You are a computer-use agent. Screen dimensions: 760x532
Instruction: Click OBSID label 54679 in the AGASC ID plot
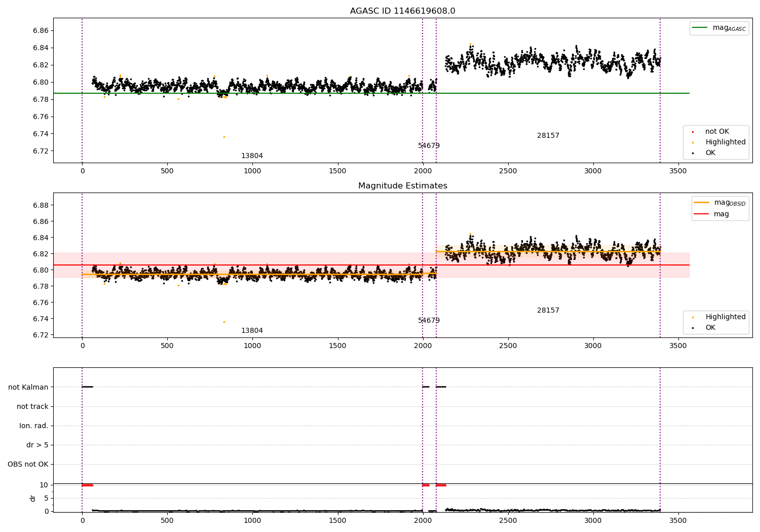pyautogui.click(x=429, y=146)
